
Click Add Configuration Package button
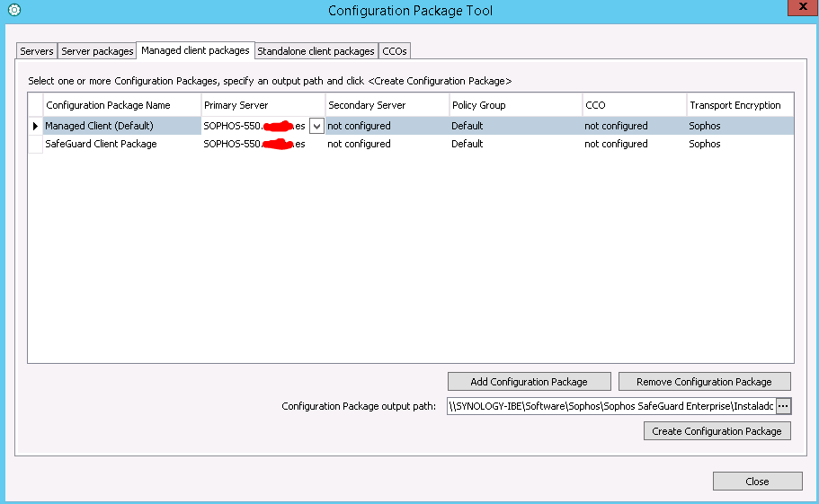[x=529, y=382]
